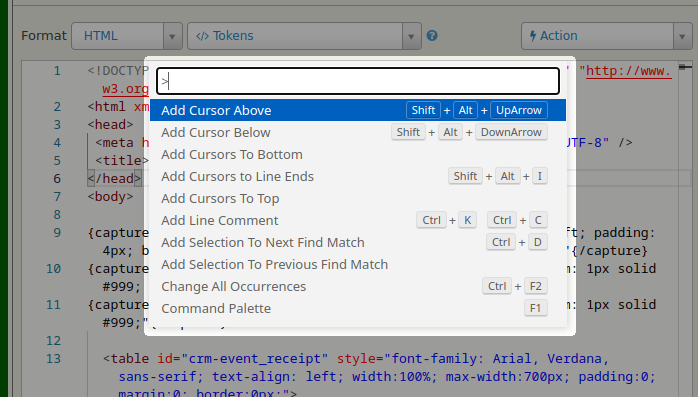Open Command Palette entry
This screenshot has height=397, width=698.
point(358,308)
